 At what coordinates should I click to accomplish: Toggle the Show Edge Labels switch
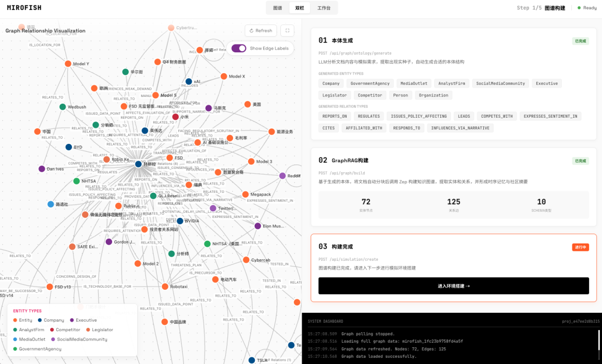click(239, 48)
